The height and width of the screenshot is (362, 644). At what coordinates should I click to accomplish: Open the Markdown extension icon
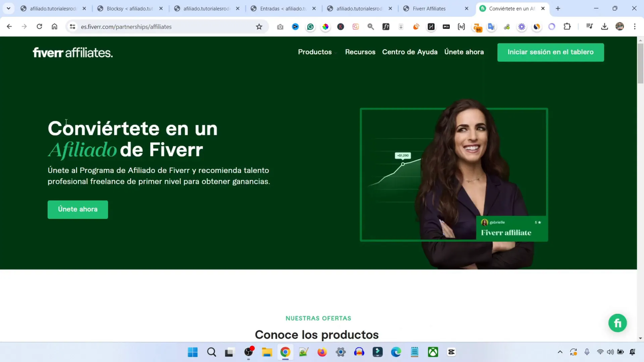point(446,27)
